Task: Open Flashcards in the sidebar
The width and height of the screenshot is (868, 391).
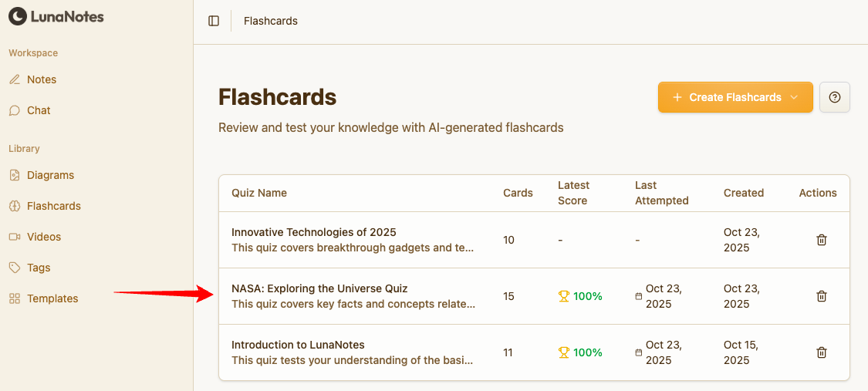Action: pos(53,206)
